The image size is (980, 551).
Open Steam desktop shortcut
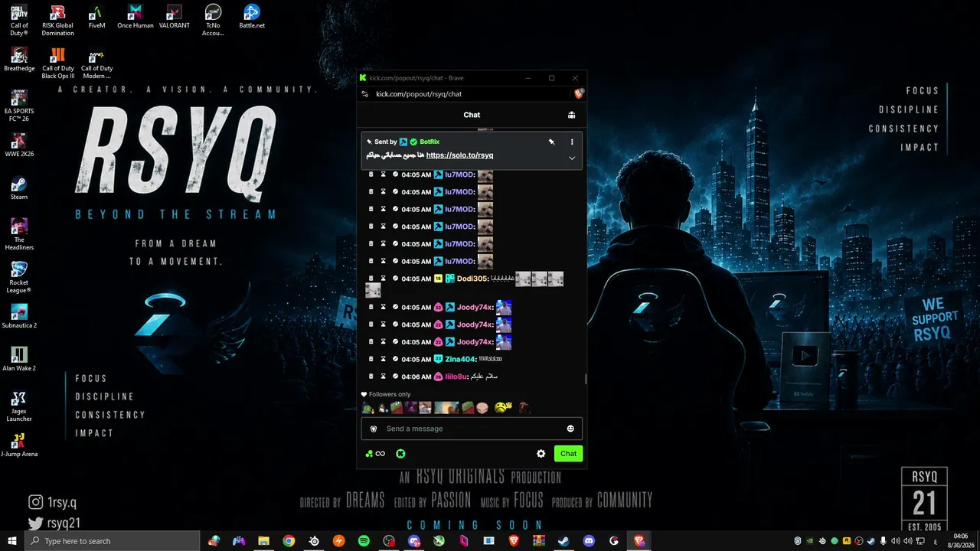coord(19,188)
